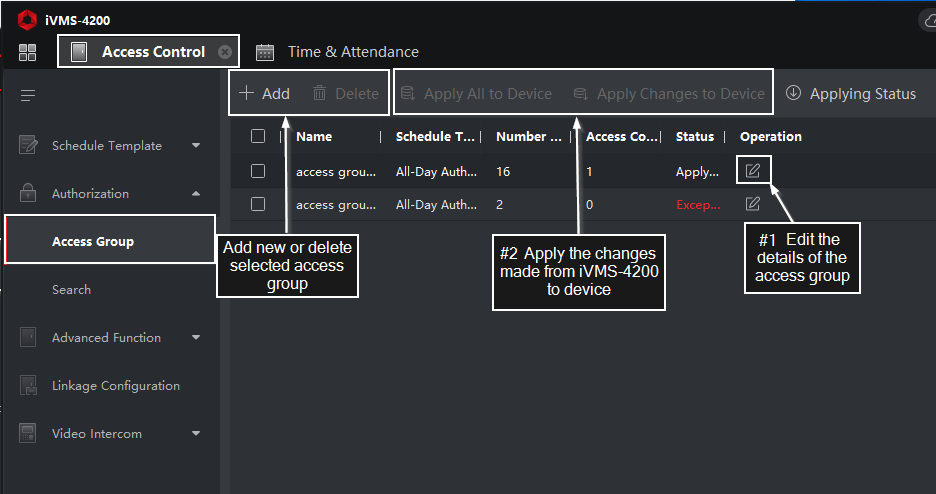This screenshot has width=936, height=494.
Task: Click the iVMS-4200 red logo
Action: (27, 20)
